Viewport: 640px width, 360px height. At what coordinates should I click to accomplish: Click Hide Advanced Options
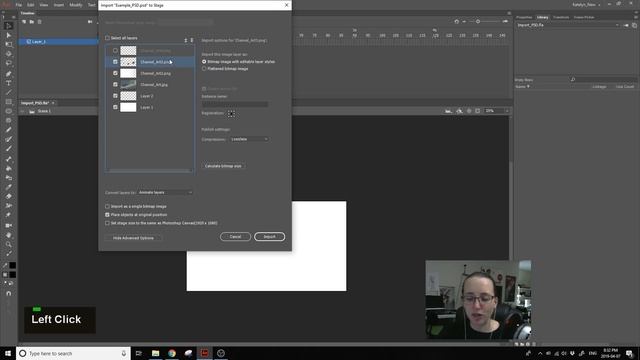tap(133, 238)
